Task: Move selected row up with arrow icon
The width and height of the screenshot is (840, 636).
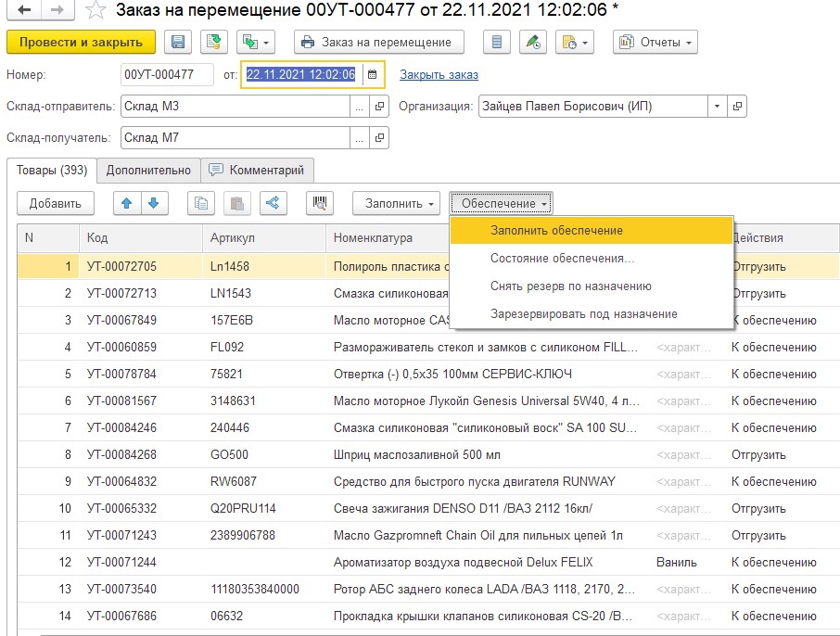Action: 128,203
